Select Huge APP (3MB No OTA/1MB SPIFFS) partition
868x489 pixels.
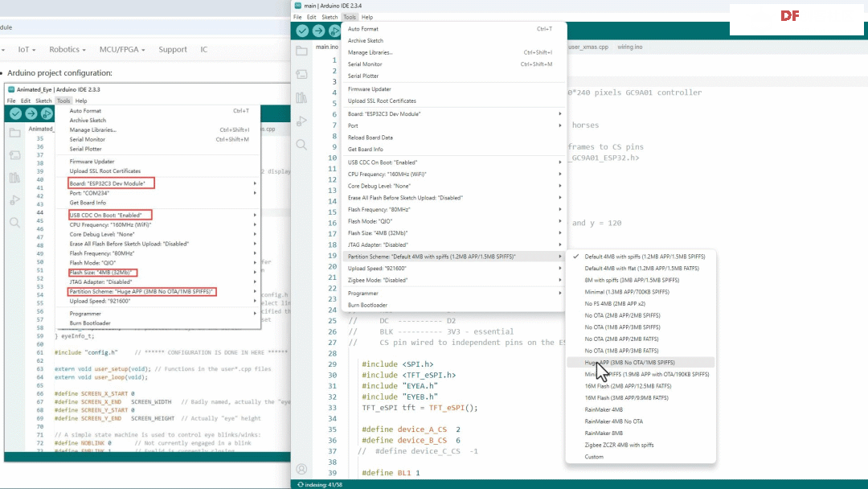(x=641, y=362)
